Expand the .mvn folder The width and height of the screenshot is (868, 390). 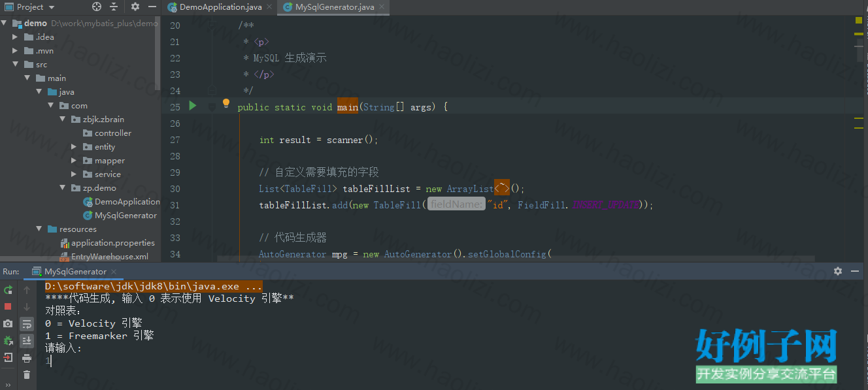click(15, 50)
